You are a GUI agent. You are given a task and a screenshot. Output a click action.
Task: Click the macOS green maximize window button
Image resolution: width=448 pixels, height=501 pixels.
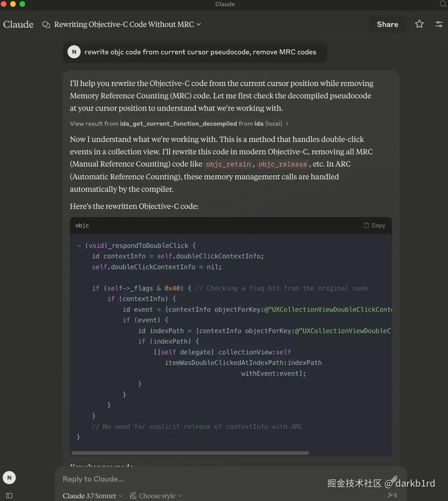(x=22, y=4)
